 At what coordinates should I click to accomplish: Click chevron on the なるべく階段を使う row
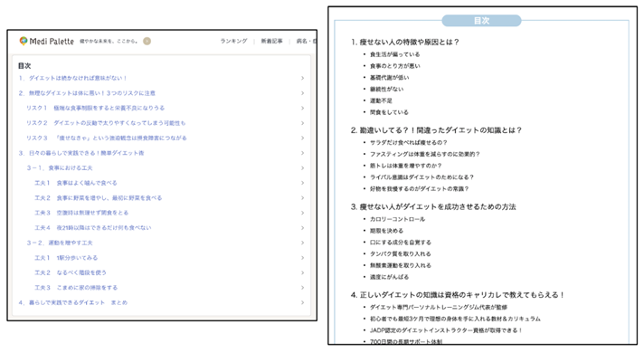302,272
